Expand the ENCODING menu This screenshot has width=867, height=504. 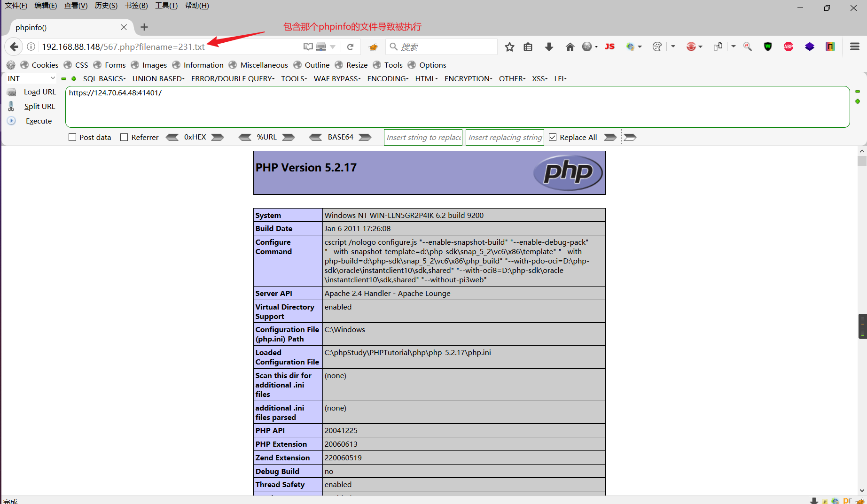(388, 78)
